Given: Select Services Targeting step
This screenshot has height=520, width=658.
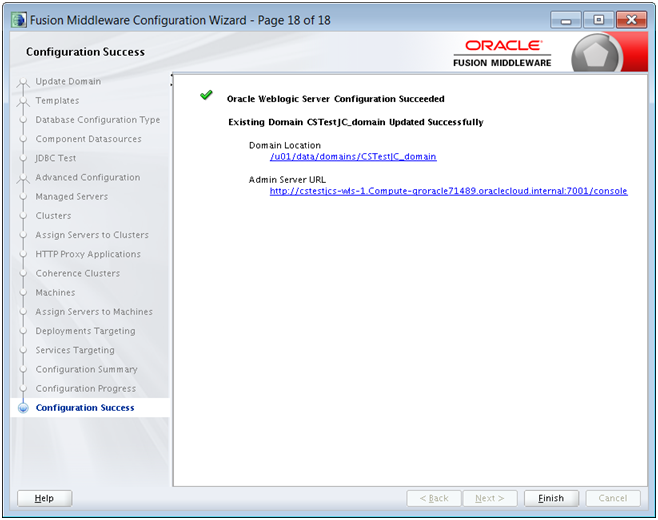Looking at the screenshot, I should pos(75,350).
